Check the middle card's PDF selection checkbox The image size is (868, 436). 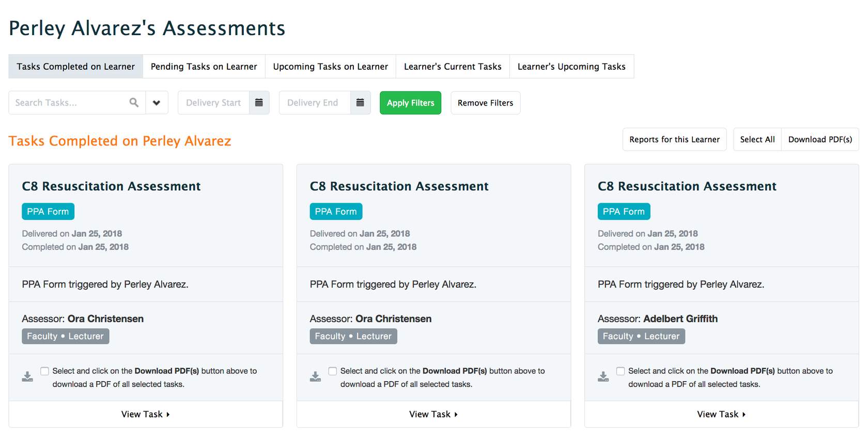pyautogui.click(x=333, y=371)
